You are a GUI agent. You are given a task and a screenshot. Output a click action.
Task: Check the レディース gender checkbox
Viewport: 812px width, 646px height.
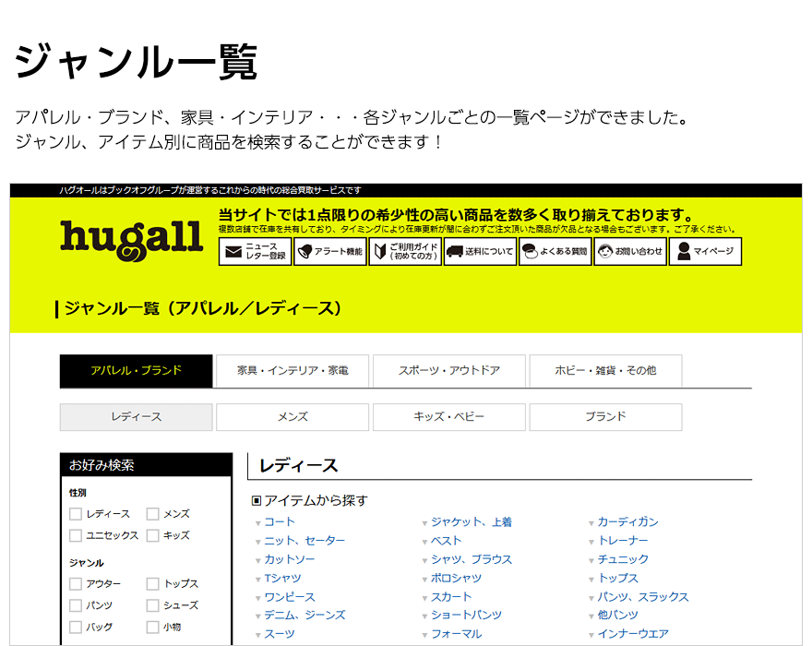(76, 514)
